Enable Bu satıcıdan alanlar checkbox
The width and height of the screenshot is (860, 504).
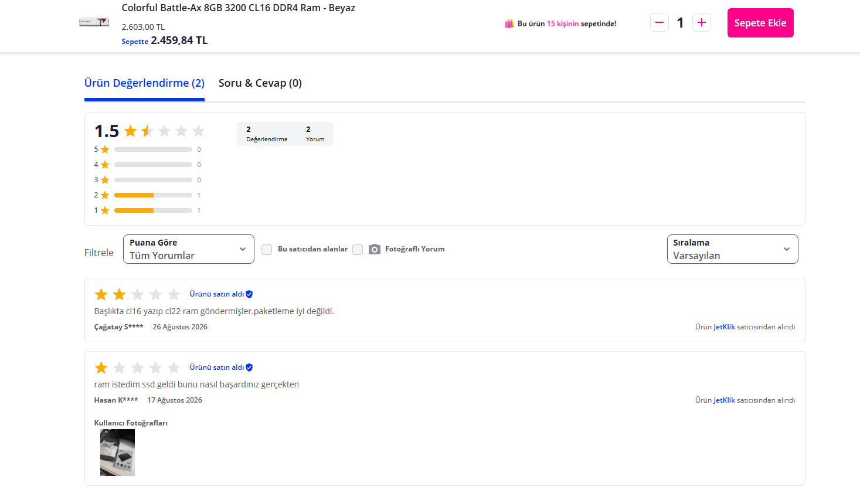(x=267, y=250)
